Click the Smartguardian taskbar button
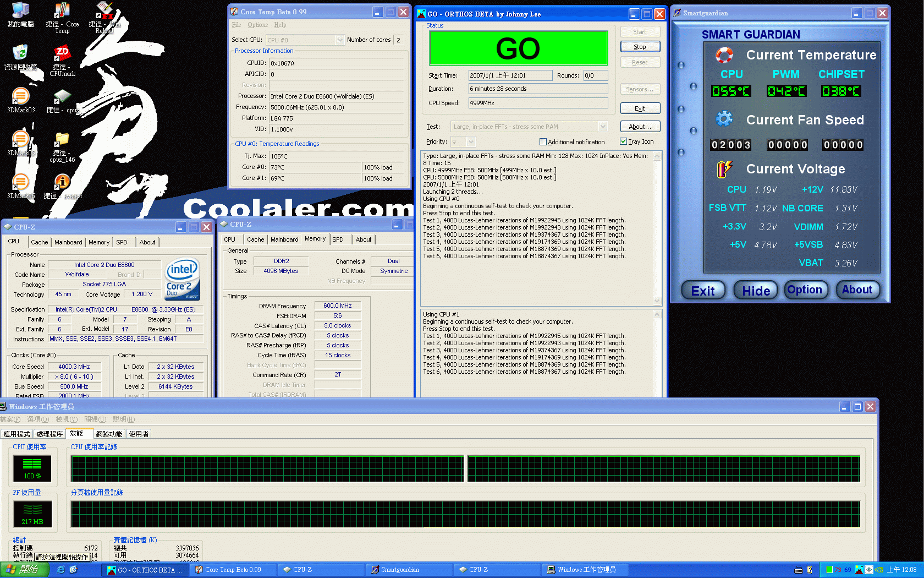Viewport: 924px width, 578px height. 408,570
